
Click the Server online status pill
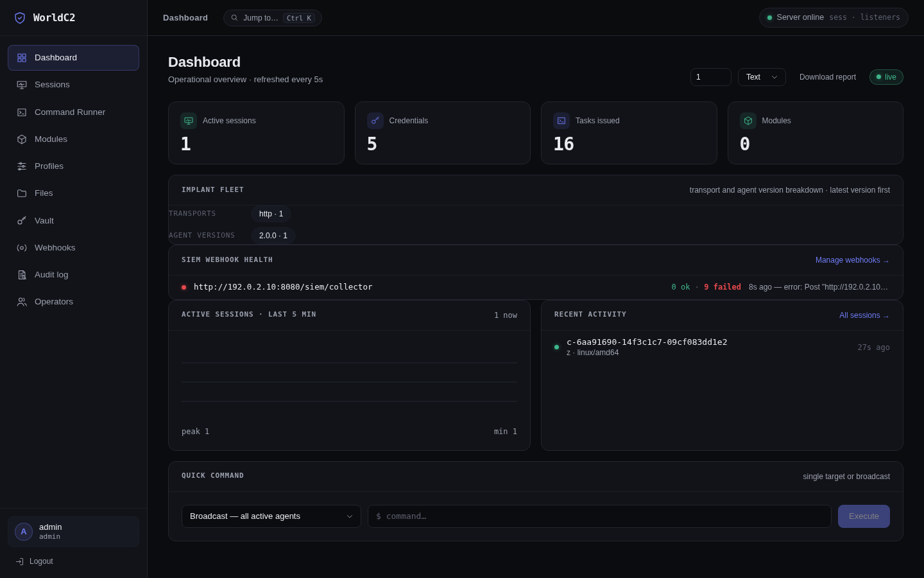point(834,18)
